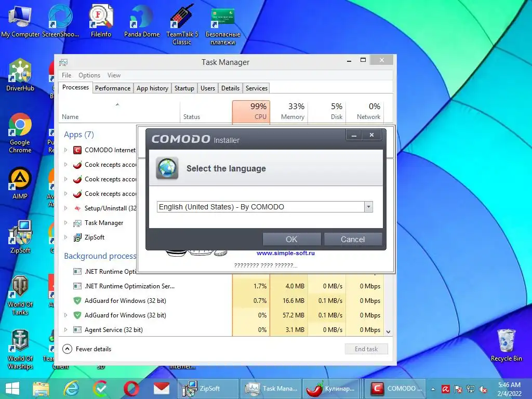Click the Action Center flag tray icon
This screenshot has height=399, width=532.
pyautogui.click(x=458, y=389)
